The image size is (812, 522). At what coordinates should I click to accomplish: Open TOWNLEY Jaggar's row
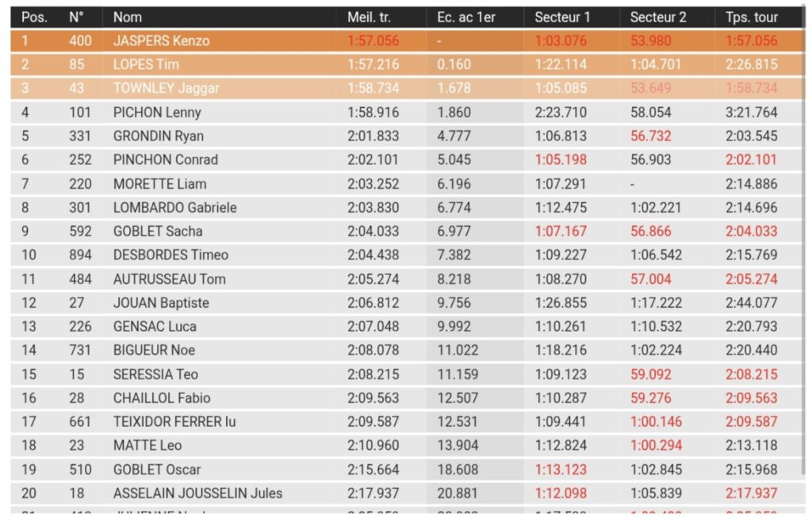point(166,88)
